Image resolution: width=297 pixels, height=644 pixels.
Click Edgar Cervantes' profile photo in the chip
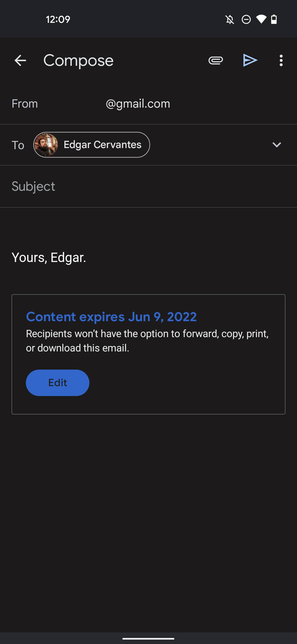click(x=46, y=145)
